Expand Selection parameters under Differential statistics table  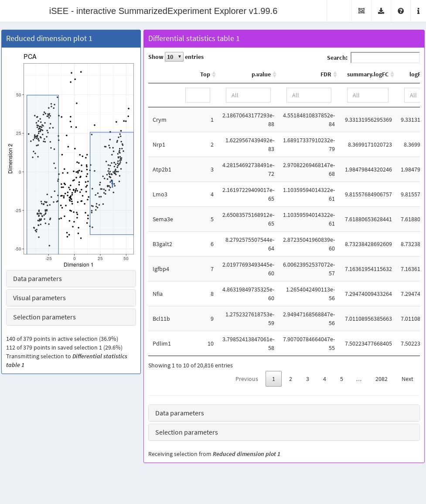284,432
